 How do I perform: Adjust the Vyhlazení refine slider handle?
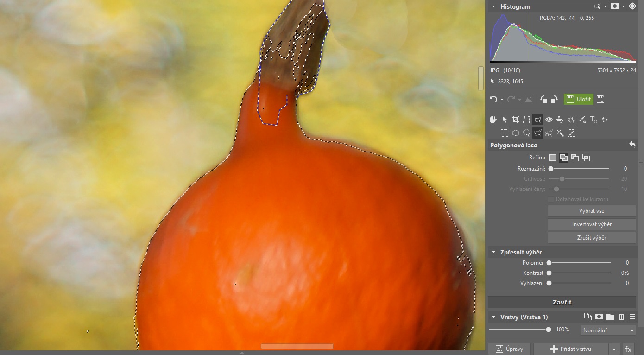[x=549, y=283]
